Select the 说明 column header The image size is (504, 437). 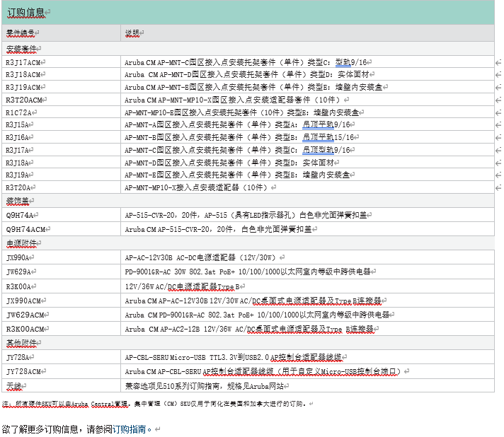click(x=132, y=33)
